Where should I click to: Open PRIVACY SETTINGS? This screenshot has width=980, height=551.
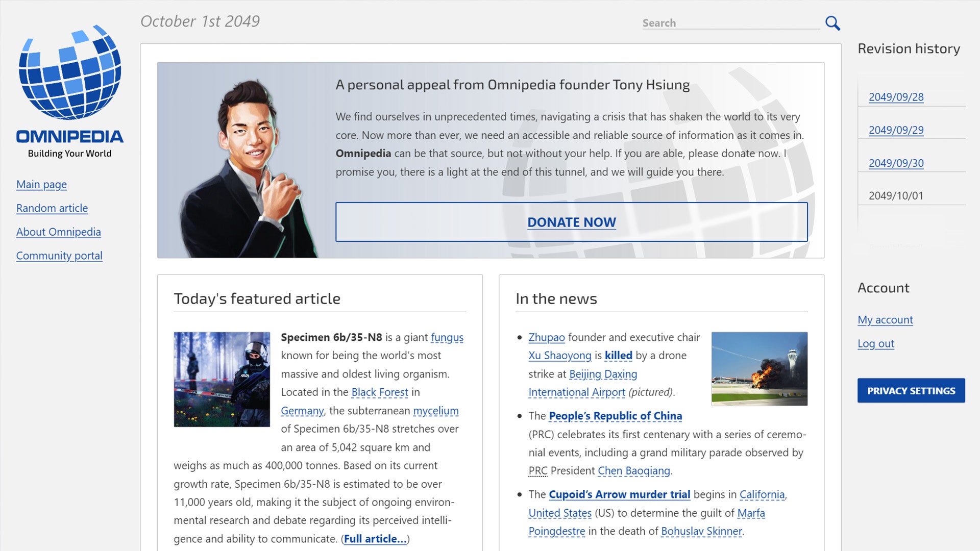tap(911, 390)
